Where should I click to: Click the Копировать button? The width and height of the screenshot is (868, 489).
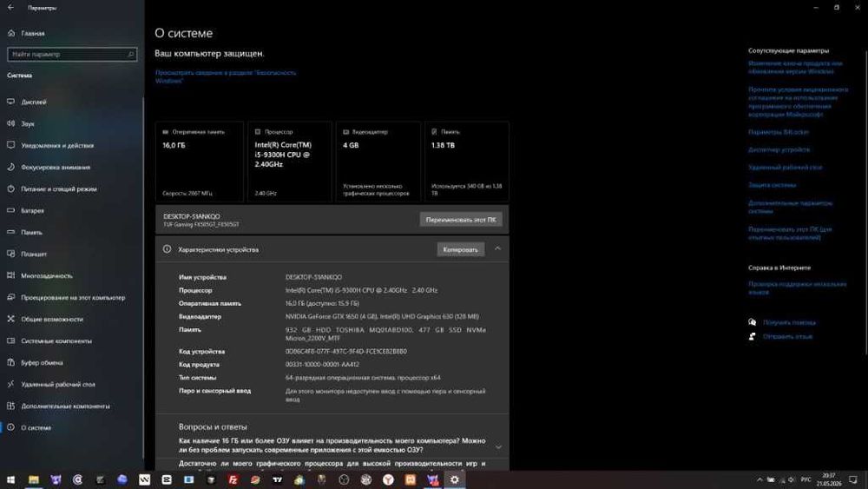pyautogui.click(x=460, y=250)
